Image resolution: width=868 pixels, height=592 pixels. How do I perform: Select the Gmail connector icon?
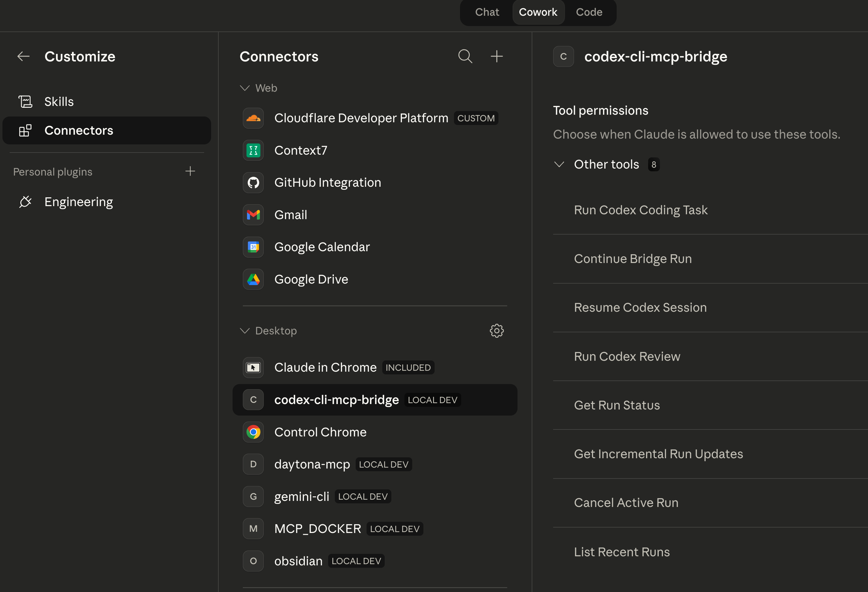[253, 215]
